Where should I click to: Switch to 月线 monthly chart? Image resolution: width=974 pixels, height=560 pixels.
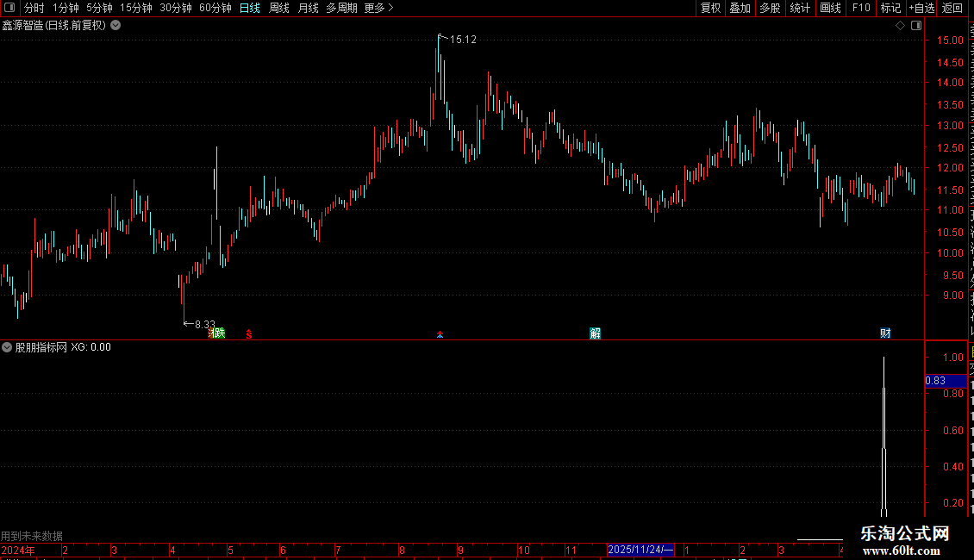[x=308, y=8]
